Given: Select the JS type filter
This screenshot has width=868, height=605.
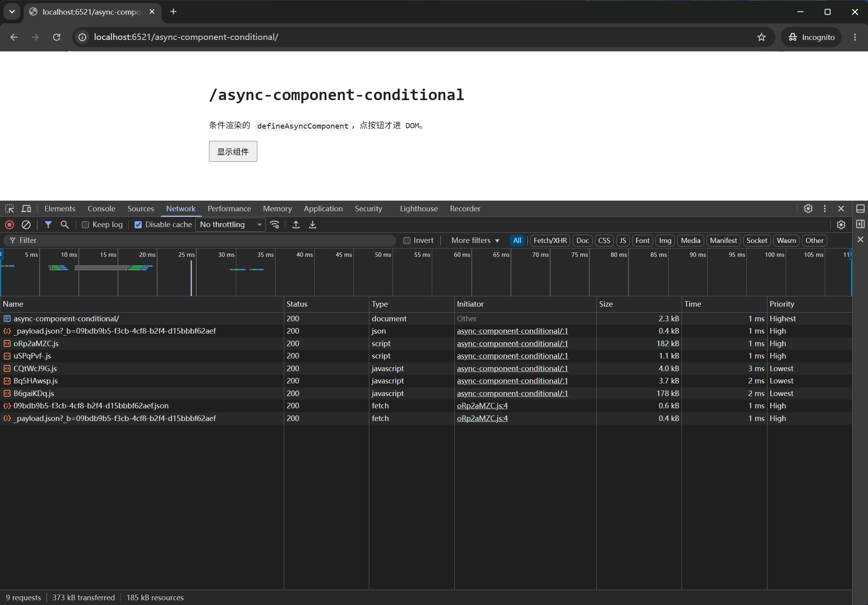Looking at the screenshot, I should [x=623, y=241].
